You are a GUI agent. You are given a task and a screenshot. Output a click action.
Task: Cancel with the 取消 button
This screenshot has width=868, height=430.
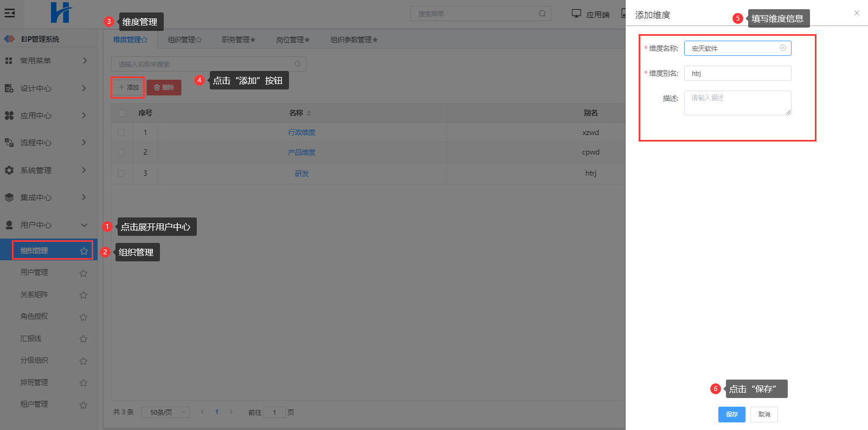tap(764, 414)
